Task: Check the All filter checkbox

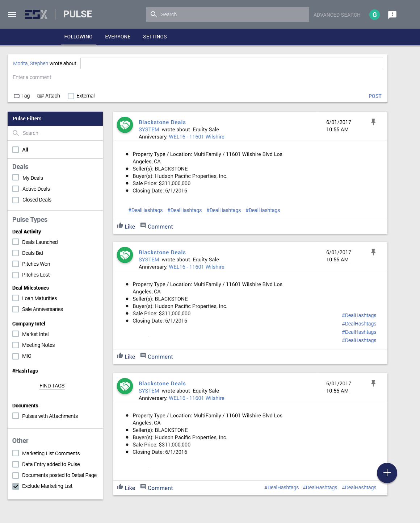Action: [16, 150]
